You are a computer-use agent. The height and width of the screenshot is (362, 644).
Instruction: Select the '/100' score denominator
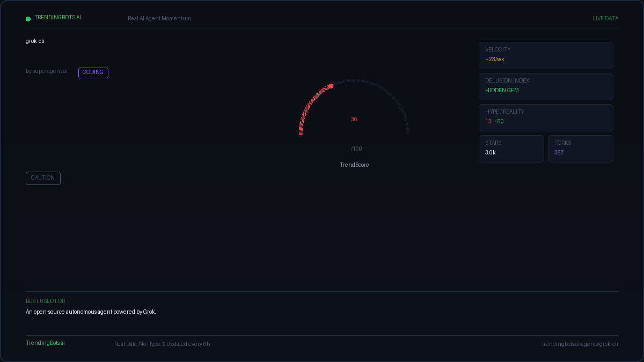[x=356, y=149]
